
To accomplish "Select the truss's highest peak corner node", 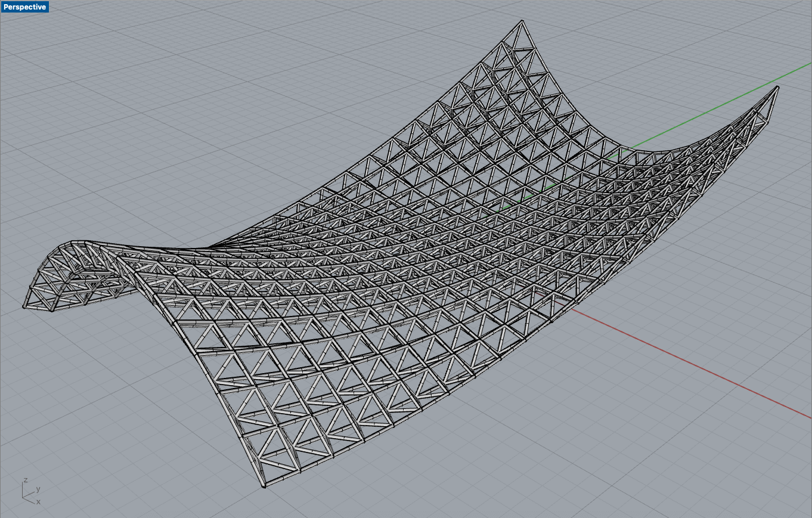I will point(522,22).
